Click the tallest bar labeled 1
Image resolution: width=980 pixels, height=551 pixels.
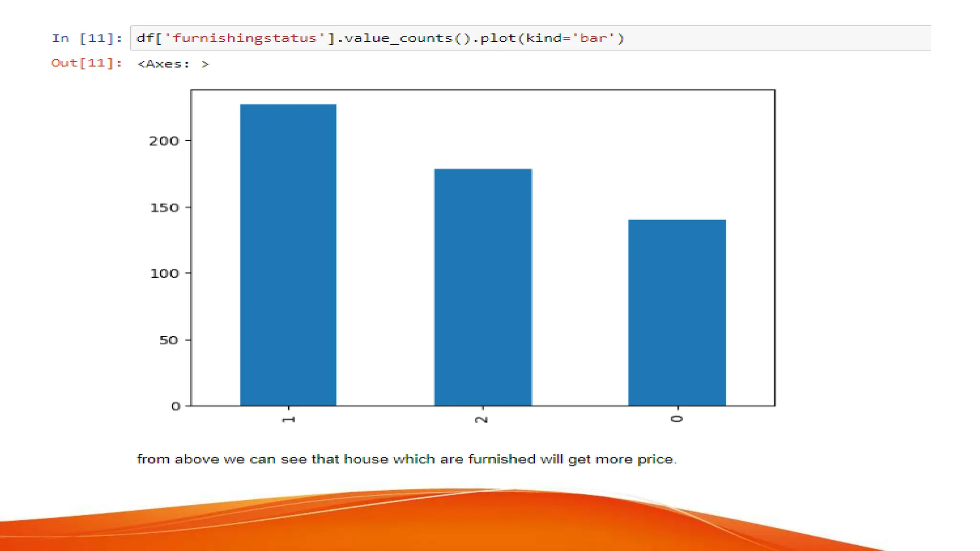click(288, 254)
